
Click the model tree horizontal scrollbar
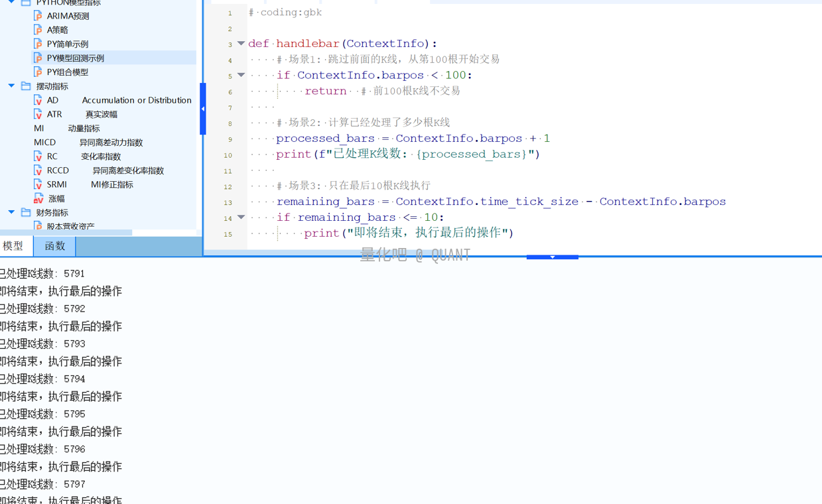[x=66, y=233]
